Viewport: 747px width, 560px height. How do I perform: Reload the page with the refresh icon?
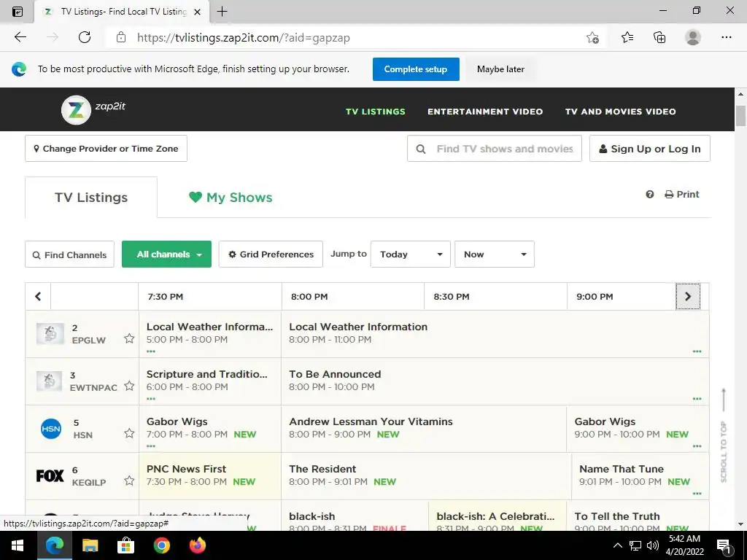(x=85, y=37)
